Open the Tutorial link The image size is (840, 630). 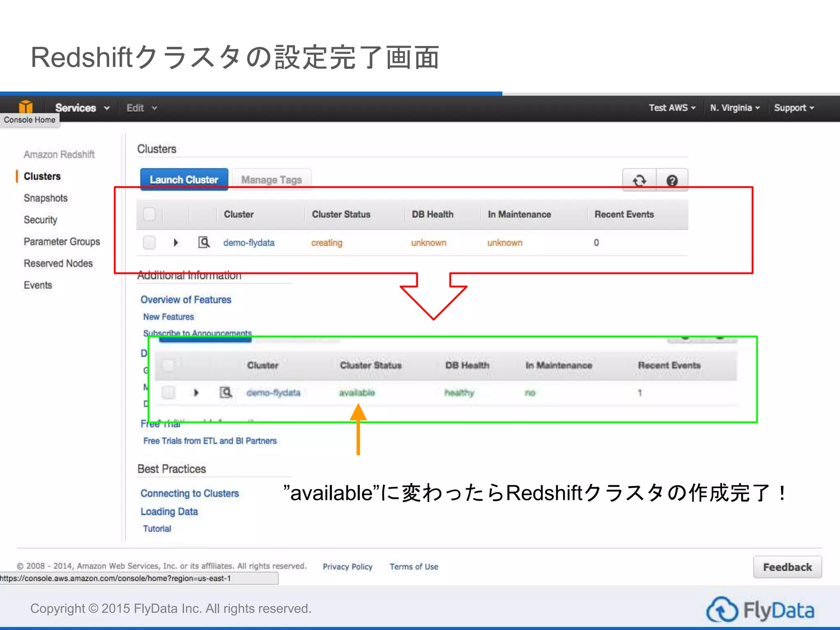pos(157,529)
